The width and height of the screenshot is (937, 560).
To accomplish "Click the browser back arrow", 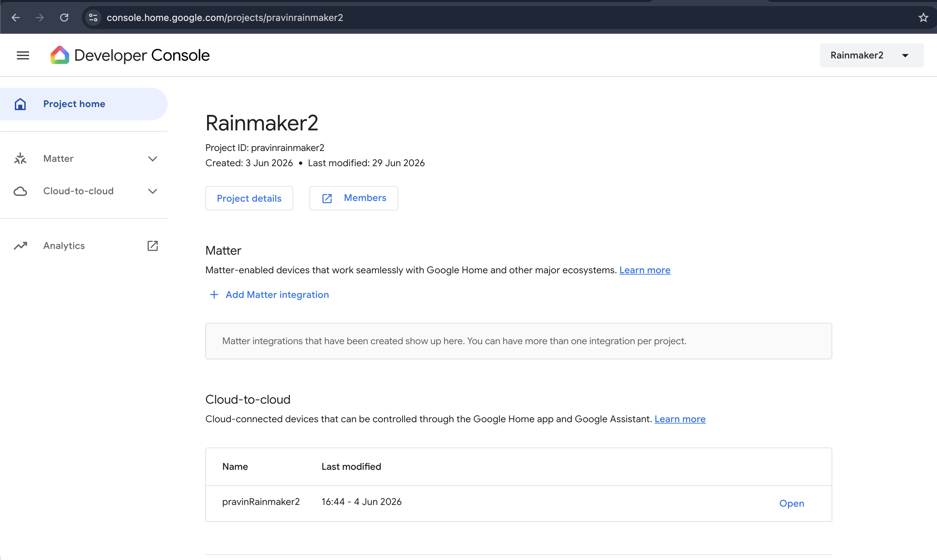I will [16, 18].
